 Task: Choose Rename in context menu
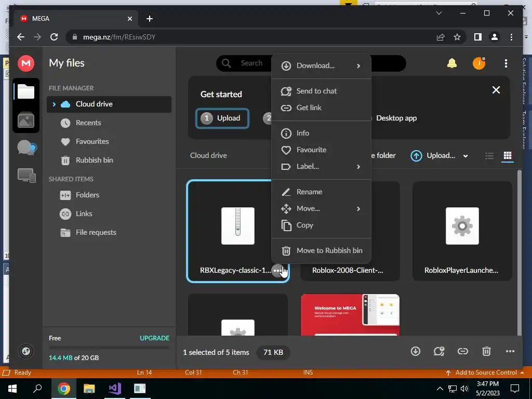point(321,192)
